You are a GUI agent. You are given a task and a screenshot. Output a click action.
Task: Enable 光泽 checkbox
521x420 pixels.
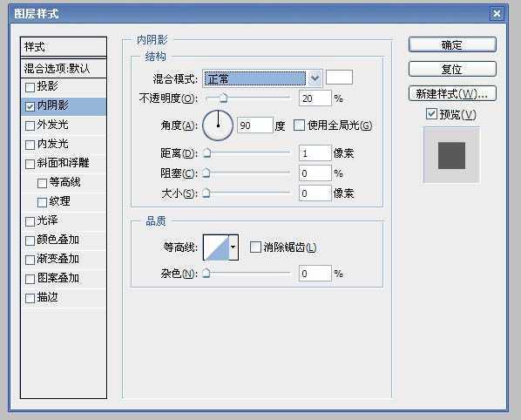(30, 221)
